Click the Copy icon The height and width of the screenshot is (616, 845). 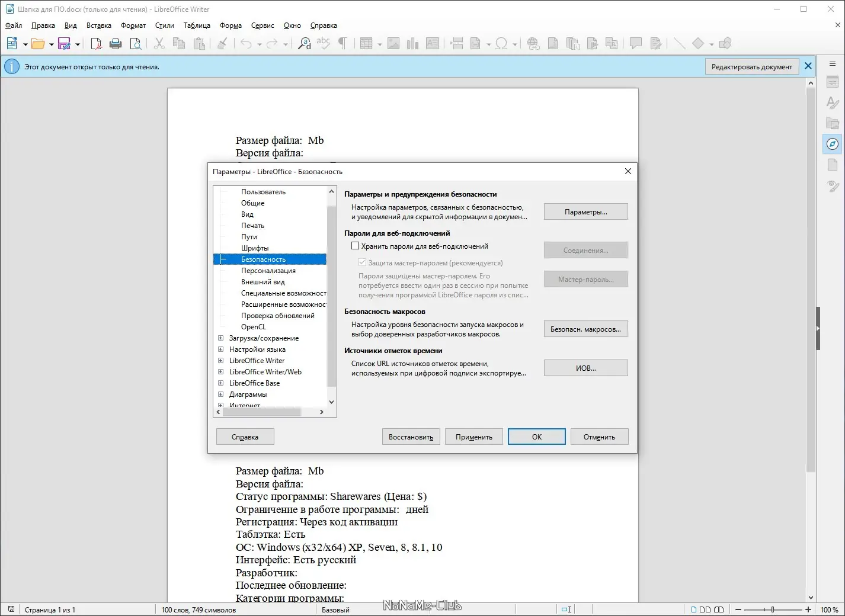(x=179, y=43)
